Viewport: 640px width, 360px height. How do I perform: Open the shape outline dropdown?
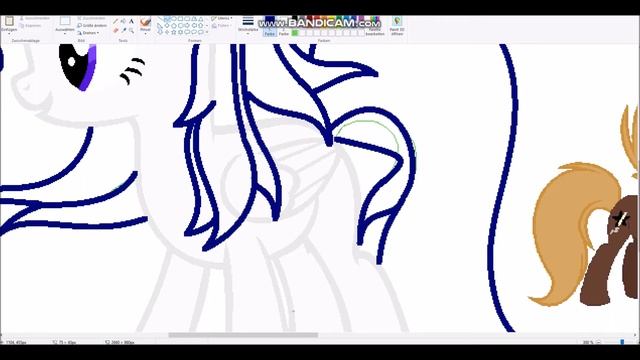click(x=222, y=18)
